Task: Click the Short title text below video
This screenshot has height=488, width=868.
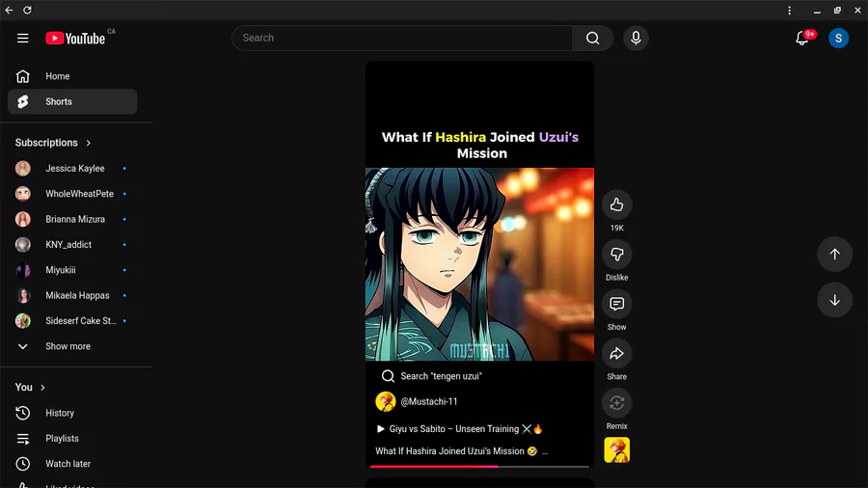Action: pyautogui.click(x=456, y=451)
